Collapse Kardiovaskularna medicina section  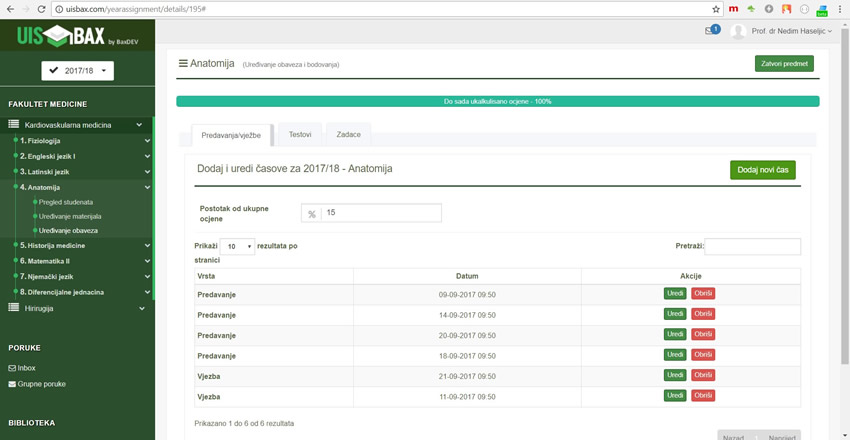[139, 125]
